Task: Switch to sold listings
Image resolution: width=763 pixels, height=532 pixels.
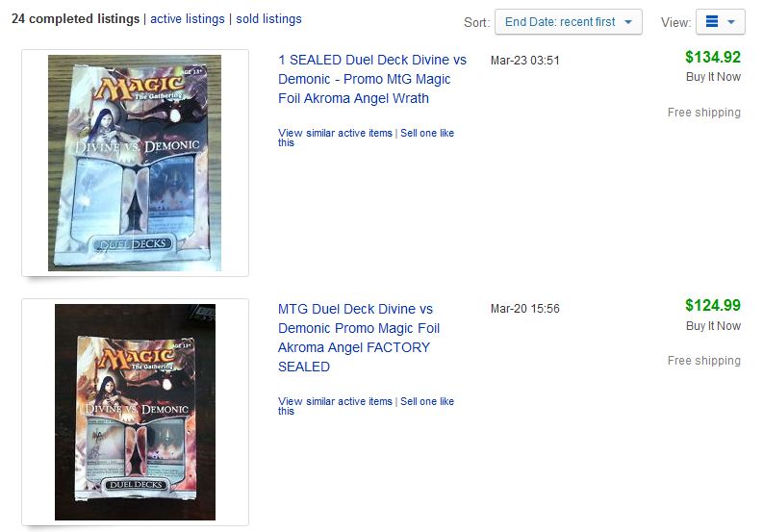Action: tap(268, 19)
